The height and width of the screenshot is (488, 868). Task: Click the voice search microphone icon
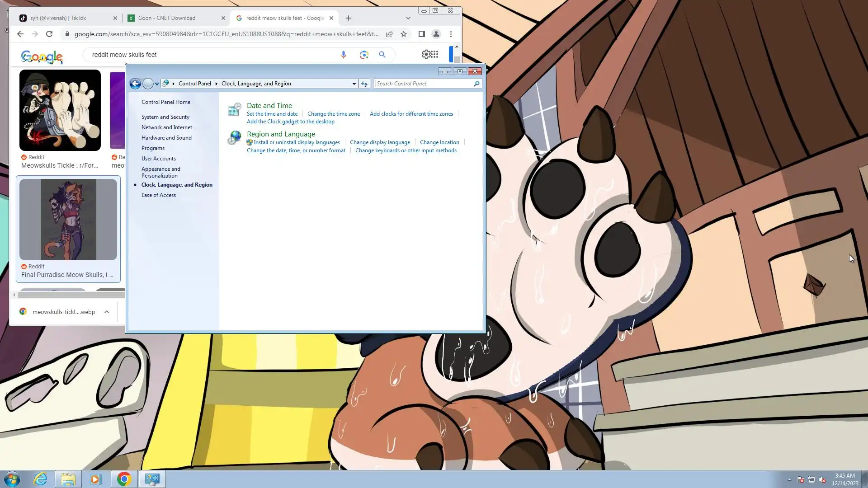[344, 55]
